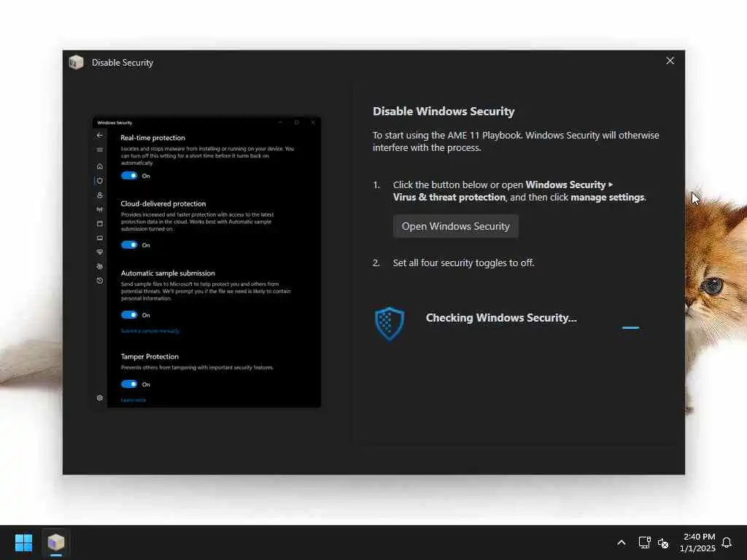Click the preview window maximize square

296,122
